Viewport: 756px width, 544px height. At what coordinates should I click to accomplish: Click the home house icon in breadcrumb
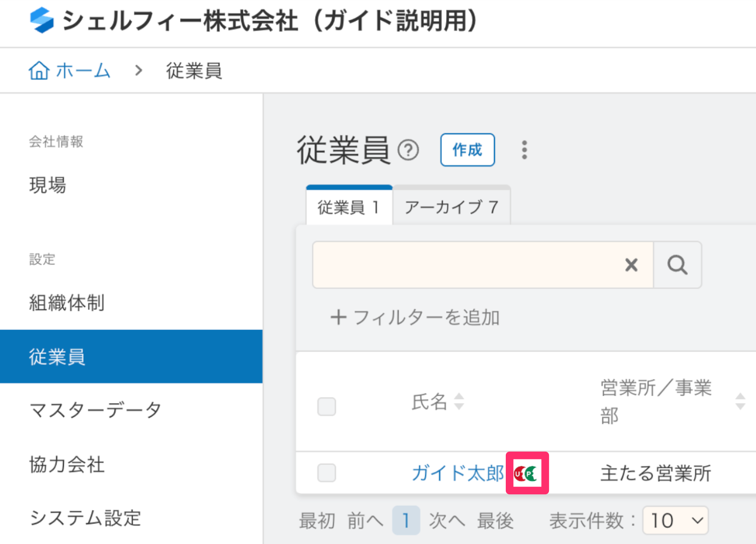[39, 70]
